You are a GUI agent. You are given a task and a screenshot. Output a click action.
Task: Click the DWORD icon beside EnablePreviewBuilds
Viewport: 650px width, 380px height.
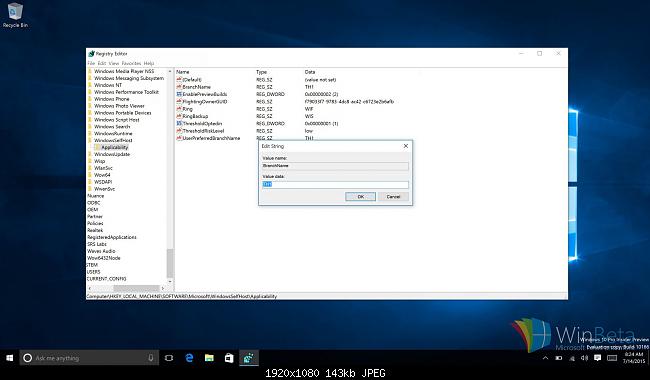point(179,94)
